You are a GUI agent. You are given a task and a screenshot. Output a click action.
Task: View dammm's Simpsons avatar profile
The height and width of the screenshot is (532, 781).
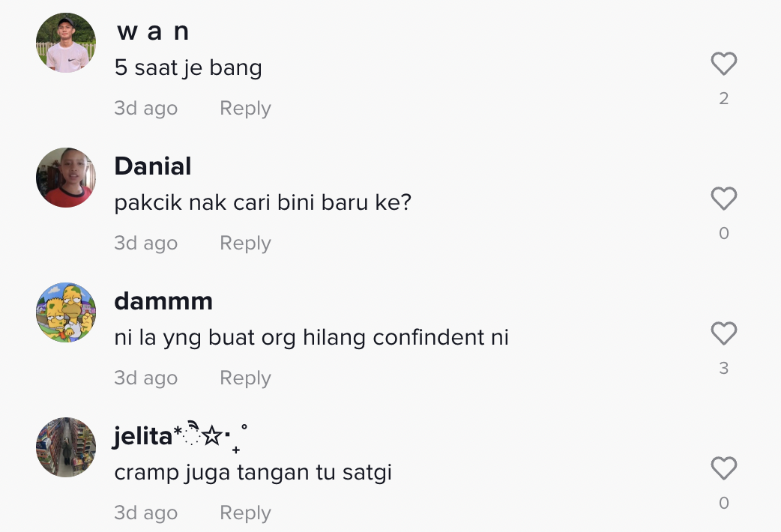pos(66,312)
